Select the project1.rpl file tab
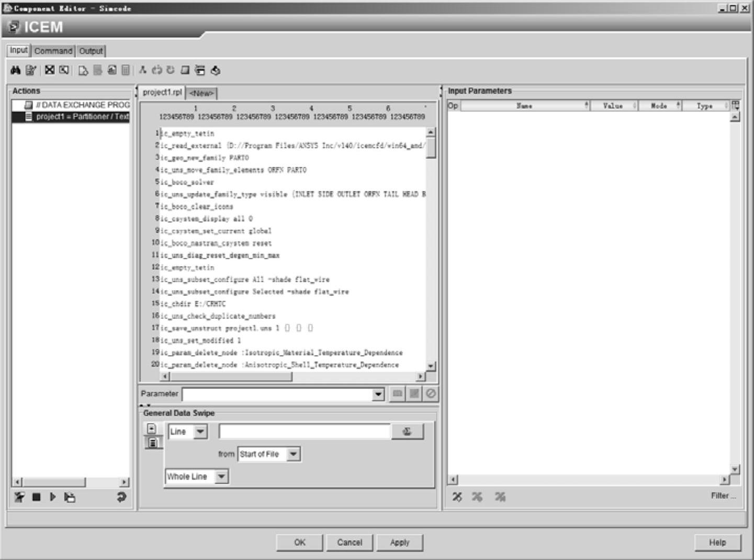 [162, 92]
